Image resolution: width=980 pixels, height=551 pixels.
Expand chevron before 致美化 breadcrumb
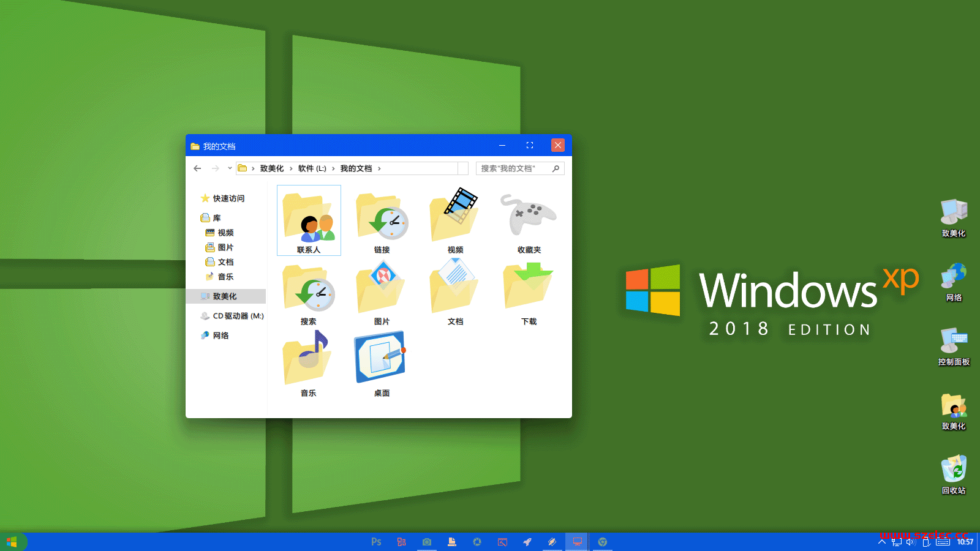[253, 168]
